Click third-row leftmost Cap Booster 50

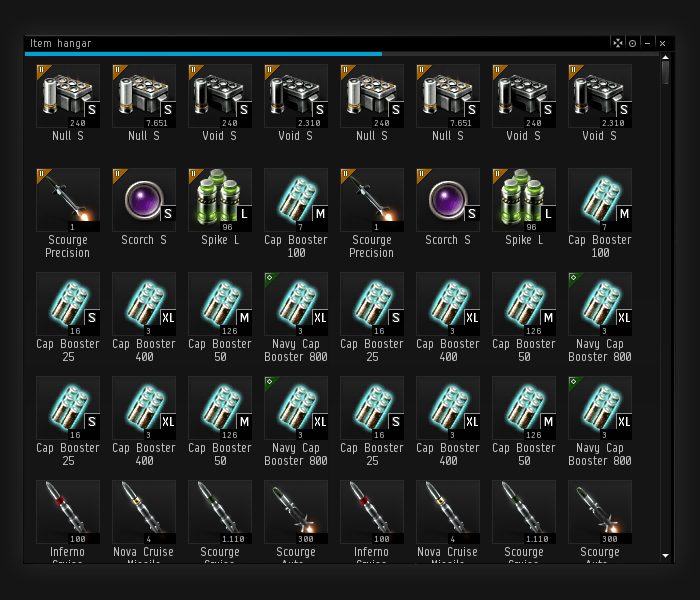click(220, 304)
